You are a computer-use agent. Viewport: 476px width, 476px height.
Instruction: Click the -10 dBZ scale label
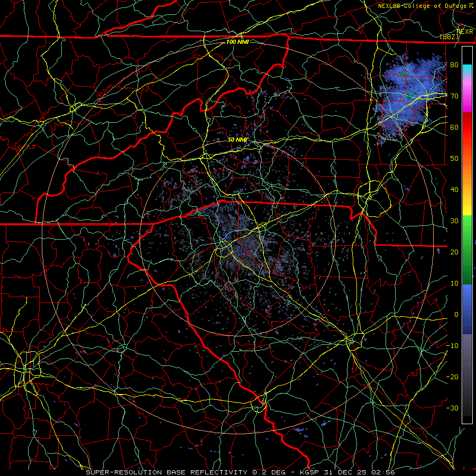(452, 346)
